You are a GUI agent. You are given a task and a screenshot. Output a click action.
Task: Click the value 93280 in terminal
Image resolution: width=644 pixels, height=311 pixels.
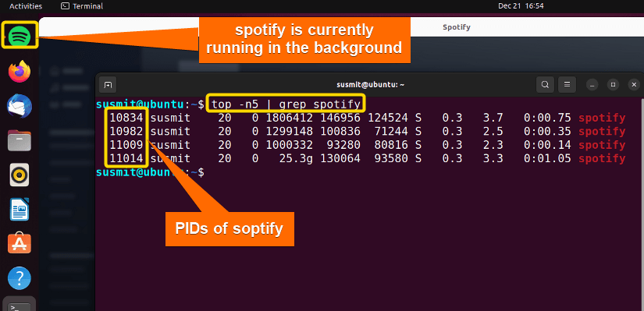343,145
